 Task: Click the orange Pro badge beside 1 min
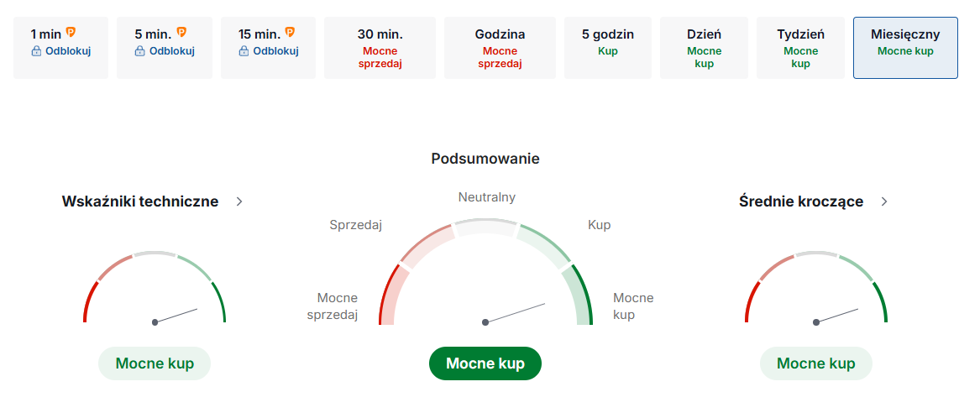pos(71,33)
